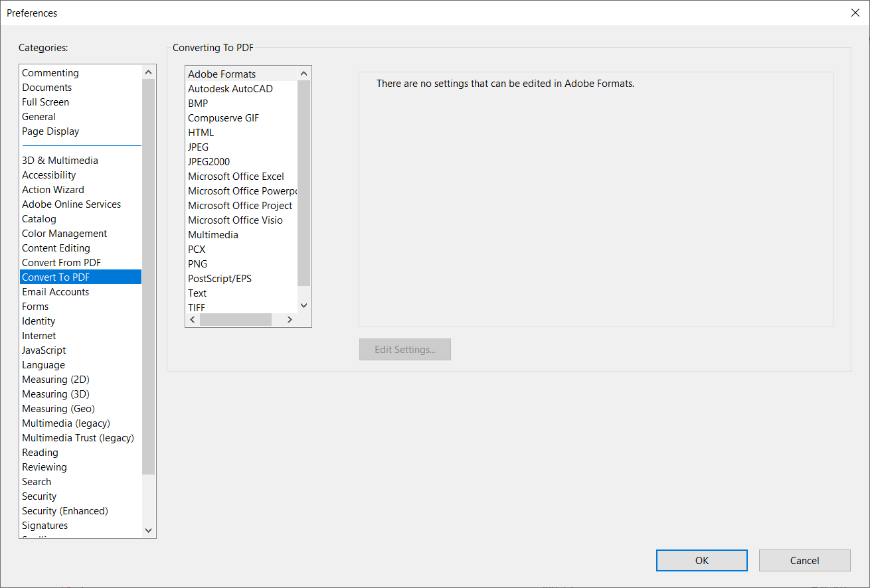Select Autodesk AutoCAD format
870x588 pixels.
click(x=230, y=88)
